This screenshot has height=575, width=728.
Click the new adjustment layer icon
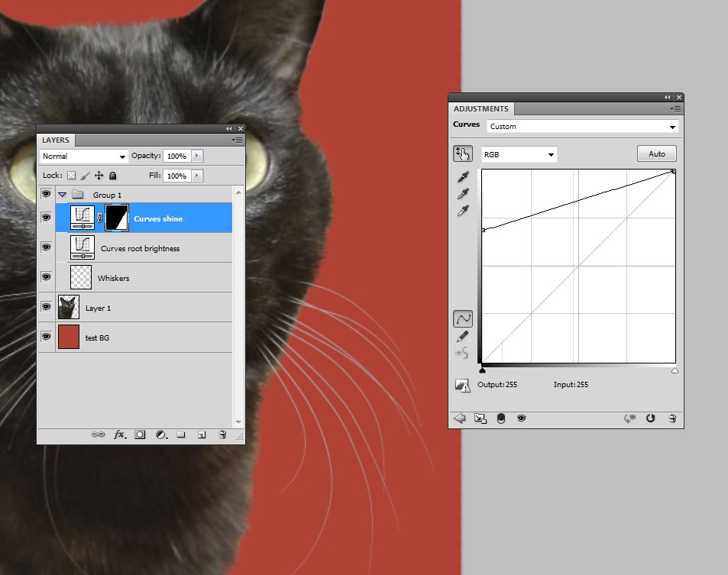click(x=160, y=434)
